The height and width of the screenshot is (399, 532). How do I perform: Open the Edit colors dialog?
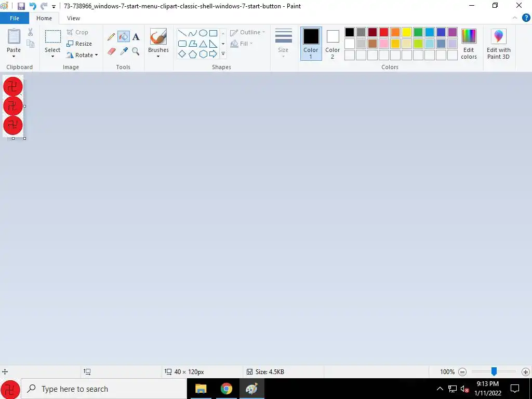[x=469, y=44]
